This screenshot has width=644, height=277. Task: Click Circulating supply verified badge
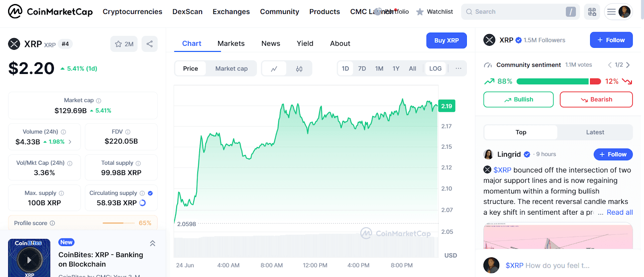pos(150,193)
